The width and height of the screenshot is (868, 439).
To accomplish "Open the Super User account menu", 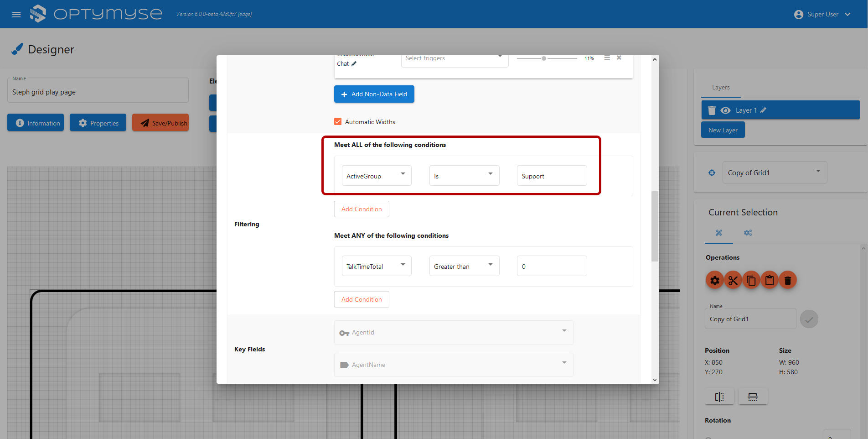I will click(823, 15).
